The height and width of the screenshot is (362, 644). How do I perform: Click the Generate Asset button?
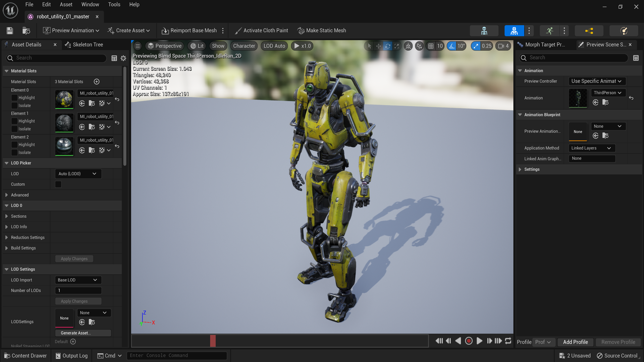pyautogui.click(x=83, y=333)
